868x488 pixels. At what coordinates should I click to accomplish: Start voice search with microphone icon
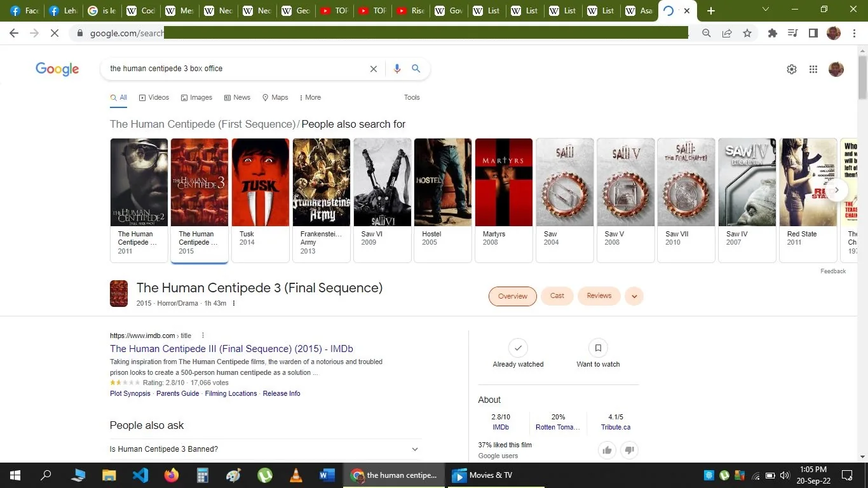397,69
